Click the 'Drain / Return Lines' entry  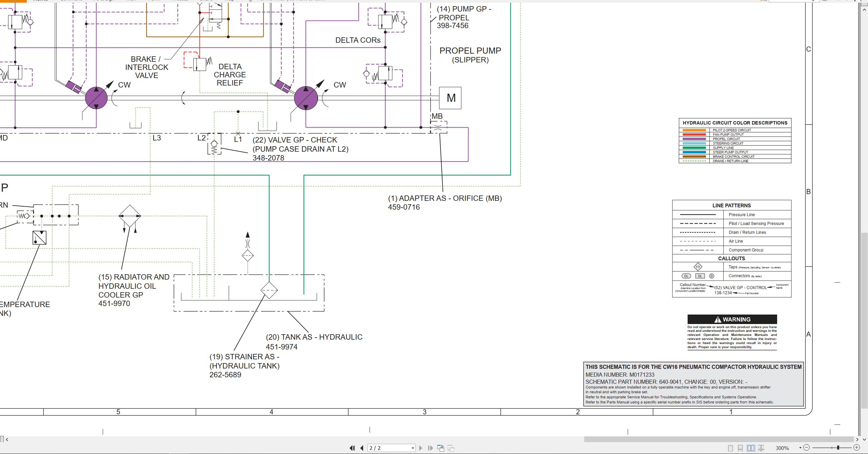pos(747,232)
